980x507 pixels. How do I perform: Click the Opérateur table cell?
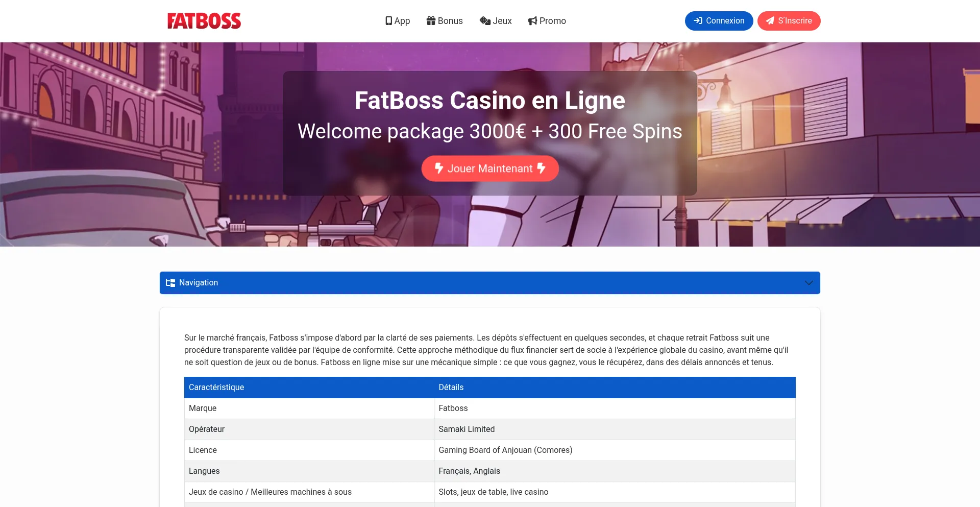pyautogui.click(x=309, y=429)
